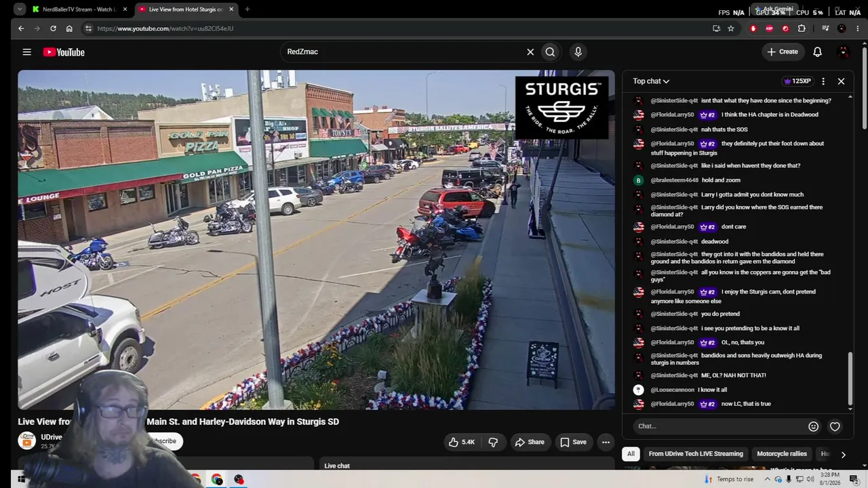This screenshot has height=488, width=868.
Task: Send a heart reaction in chat
Action: point(835,426)
